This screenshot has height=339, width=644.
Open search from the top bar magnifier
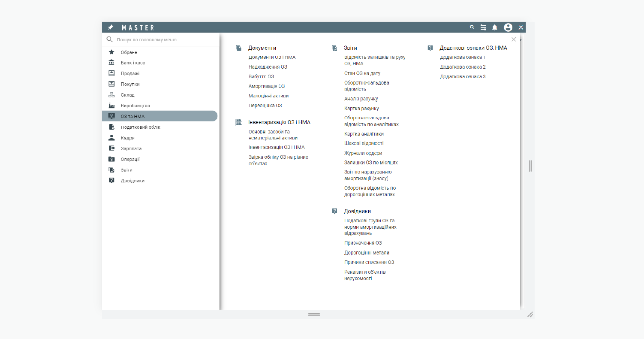(x=472, y=27)
